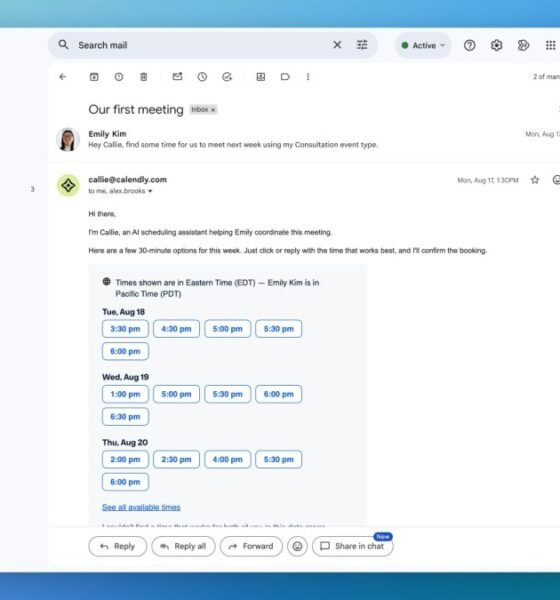This screenshot has height=600, width=560.
Task: Archive this email conversation
Action: pyautogui.click(x=94, y=77)
